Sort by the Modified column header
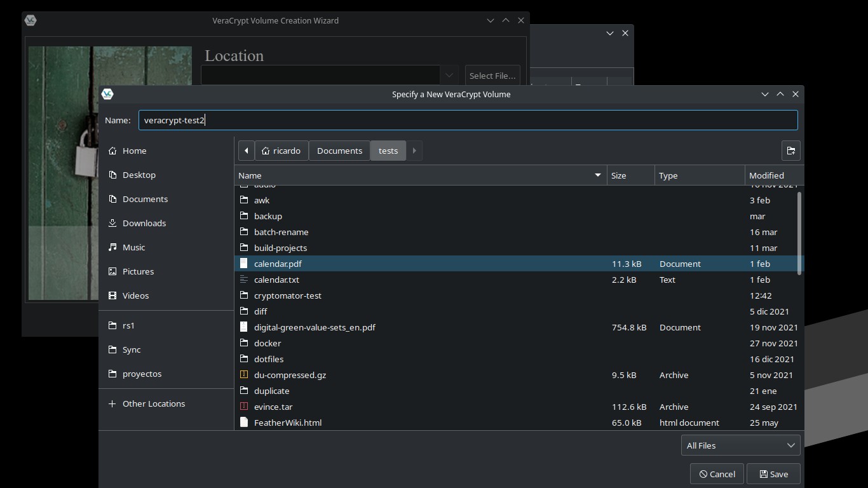The height and width of the screenshot is (488, 868). [x=775, y=175]
